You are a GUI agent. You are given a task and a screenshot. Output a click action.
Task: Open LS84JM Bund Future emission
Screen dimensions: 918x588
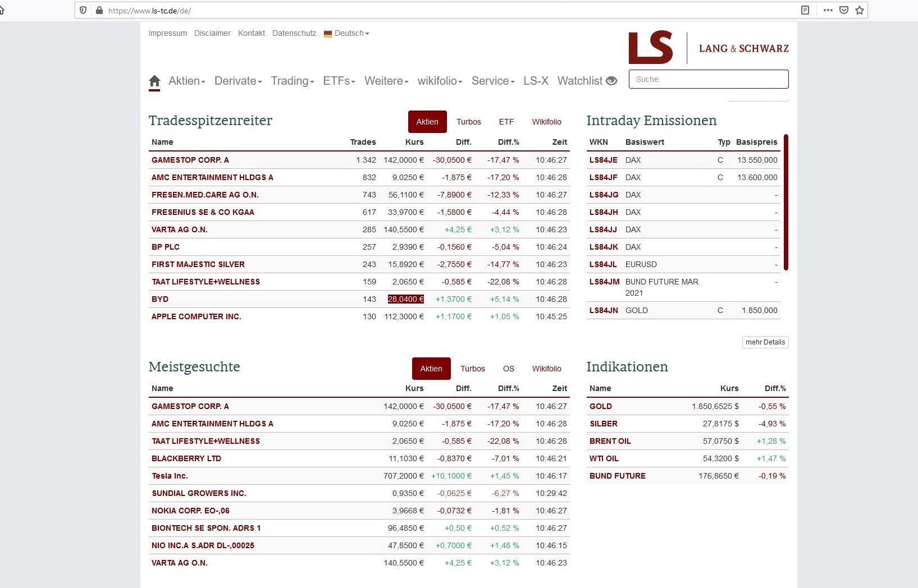[x=605, y=282]
